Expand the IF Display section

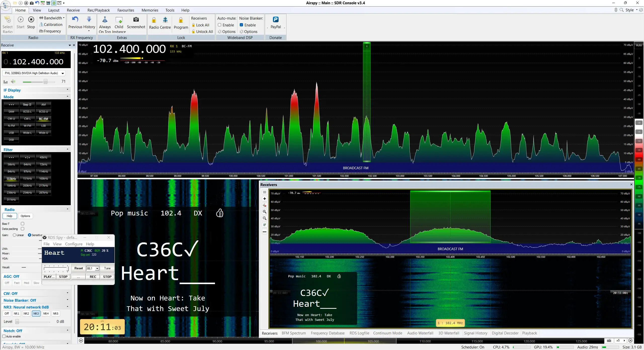coord(36,90)
